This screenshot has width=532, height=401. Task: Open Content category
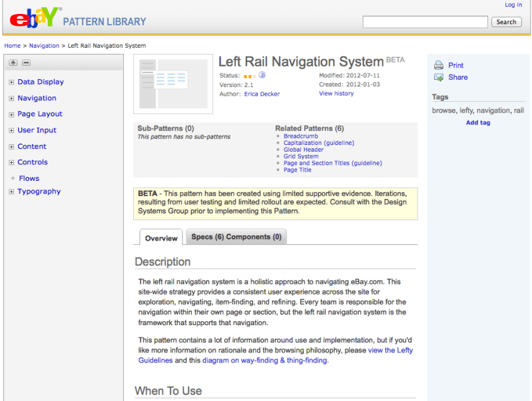[32, 146]
